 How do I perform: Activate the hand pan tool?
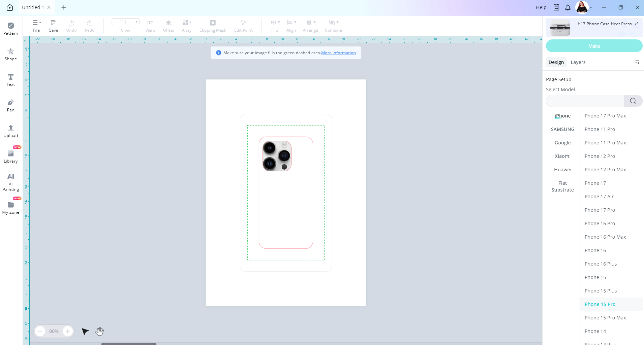tap(99, 332)
